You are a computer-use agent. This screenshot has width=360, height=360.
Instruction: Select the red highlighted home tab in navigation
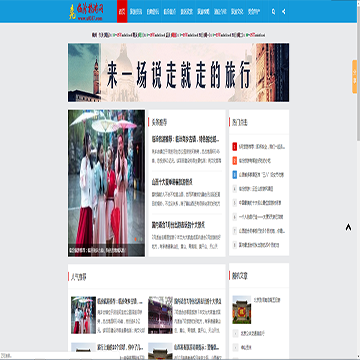[122, 12]
